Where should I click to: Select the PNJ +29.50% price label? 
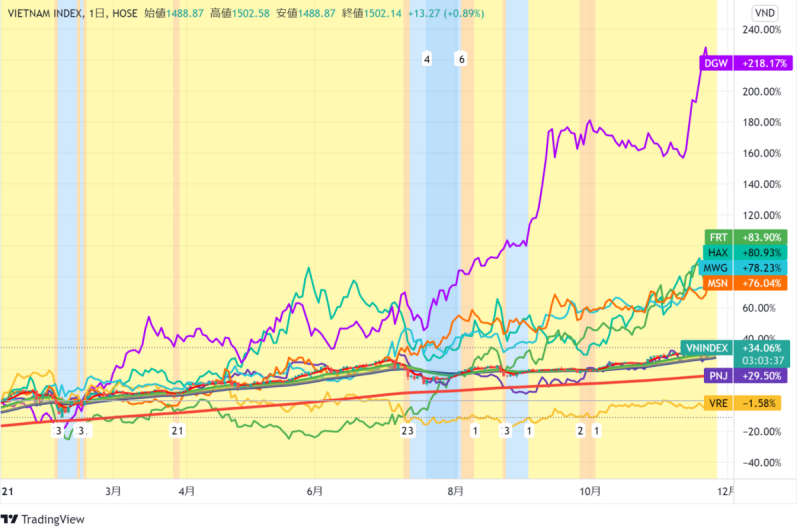click(x=745, y=376)
